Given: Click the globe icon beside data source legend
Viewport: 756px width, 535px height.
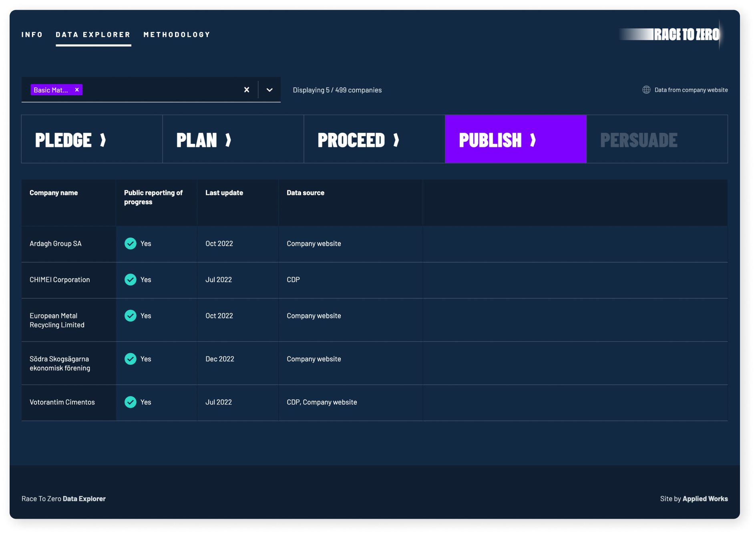Looking at the screenshot, I should click(646, 90).
